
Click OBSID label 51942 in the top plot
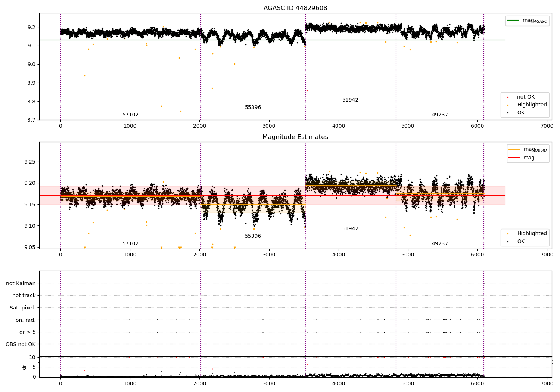(350, 100)
